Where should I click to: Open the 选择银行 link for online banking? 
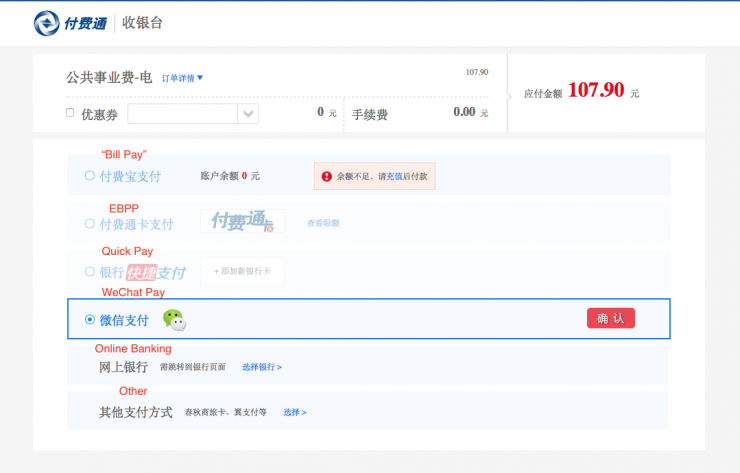262,367
